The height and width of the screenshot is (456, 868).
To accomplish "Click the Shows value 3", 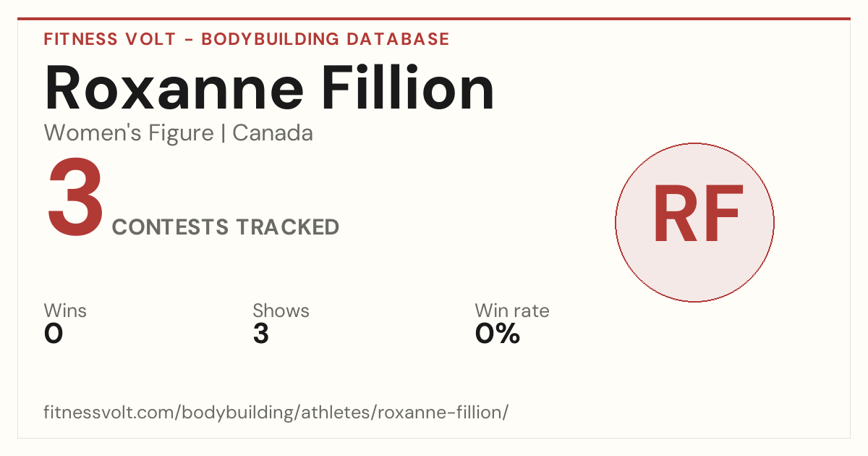I will (261, 334).
